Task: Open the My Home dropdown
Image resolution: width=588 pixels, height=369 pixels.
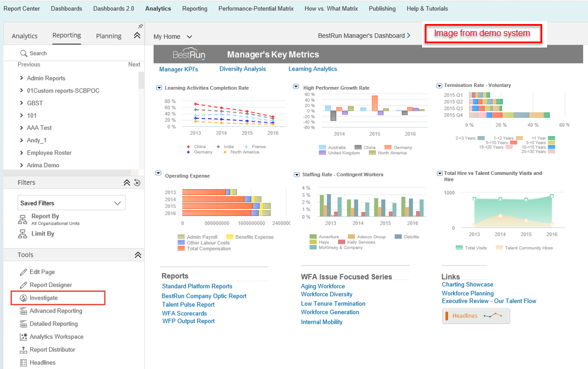Action: click(173, 37)
